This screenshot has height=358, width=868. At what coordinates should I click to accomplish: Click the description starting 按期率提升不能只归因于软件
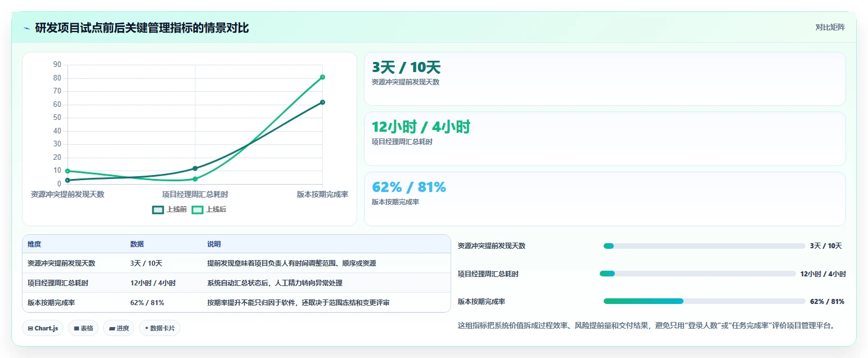(x=298, y=302)
